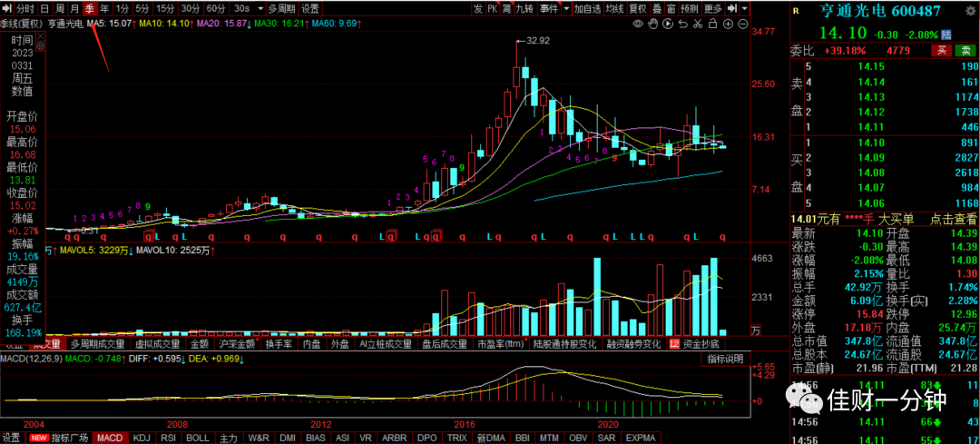
Task: Open dropdown arrow at right end of toolbar
Action: pyautogui.click(x=744, y=8)
